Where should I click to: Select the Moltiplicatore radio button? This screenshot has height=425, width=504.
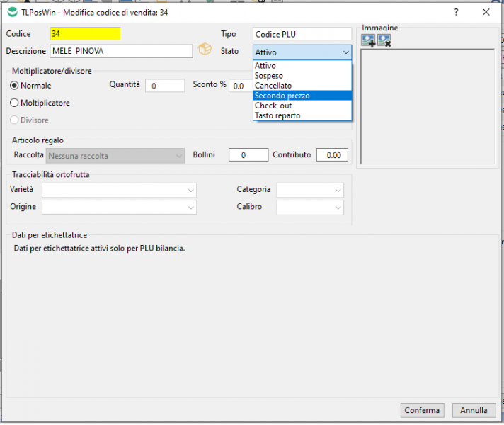coord(15,103)
